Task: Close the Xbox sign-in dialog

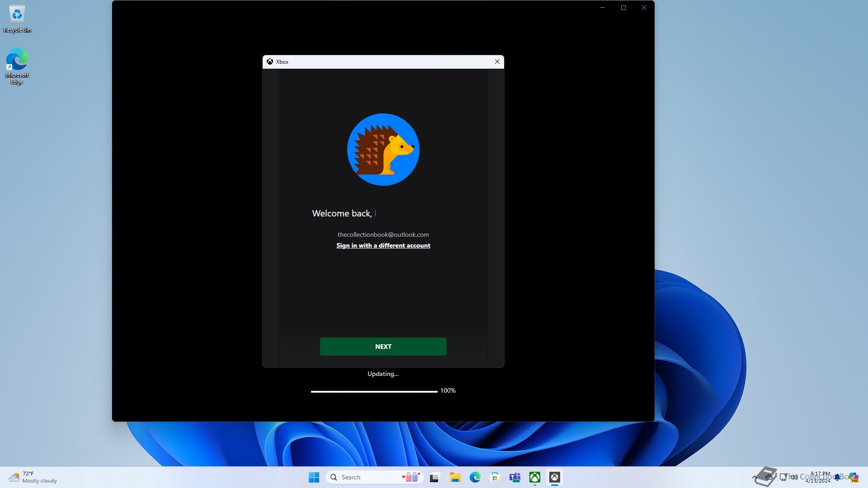Action: [497, 61]
